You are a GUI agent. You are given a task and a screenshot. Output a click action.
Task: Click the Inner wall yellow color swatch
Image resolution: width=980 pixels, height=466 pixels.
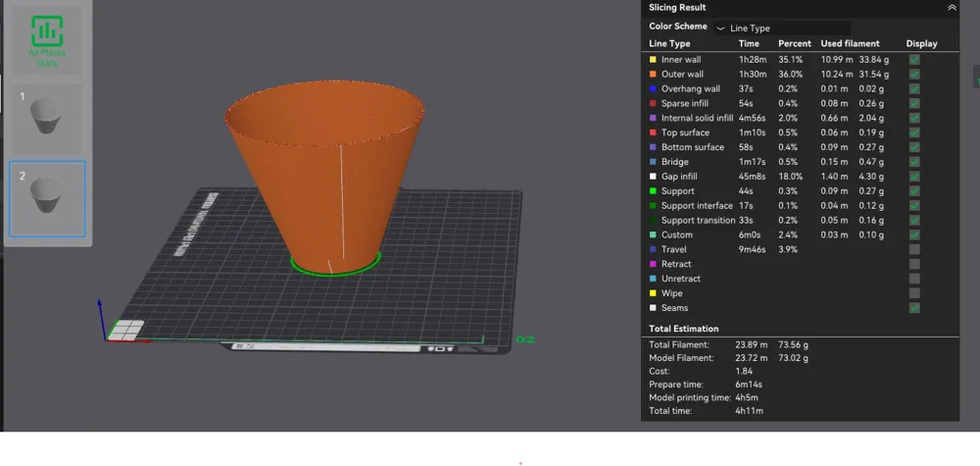coord(653,60)
